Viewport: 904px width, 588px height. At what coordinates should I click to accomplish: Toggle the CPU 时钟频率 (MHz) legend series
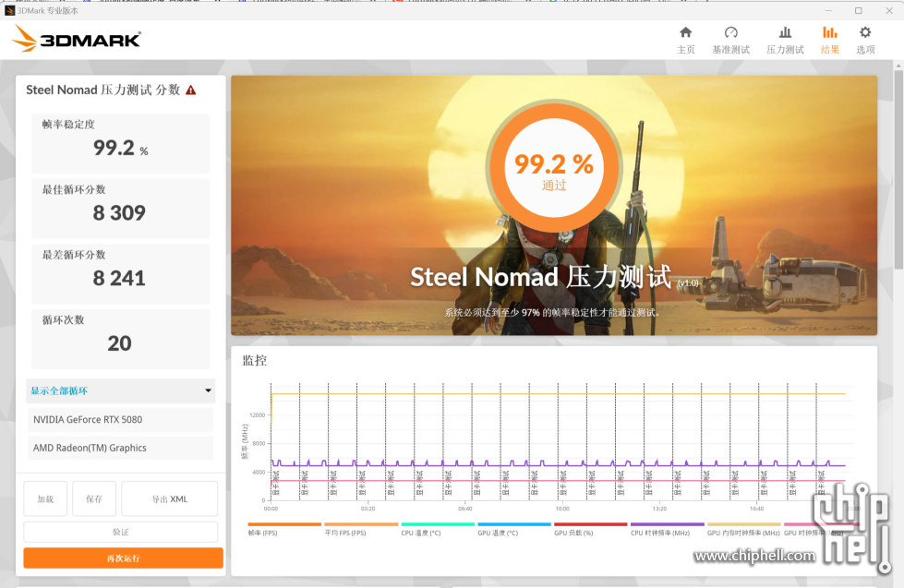(x=667, y=530)
